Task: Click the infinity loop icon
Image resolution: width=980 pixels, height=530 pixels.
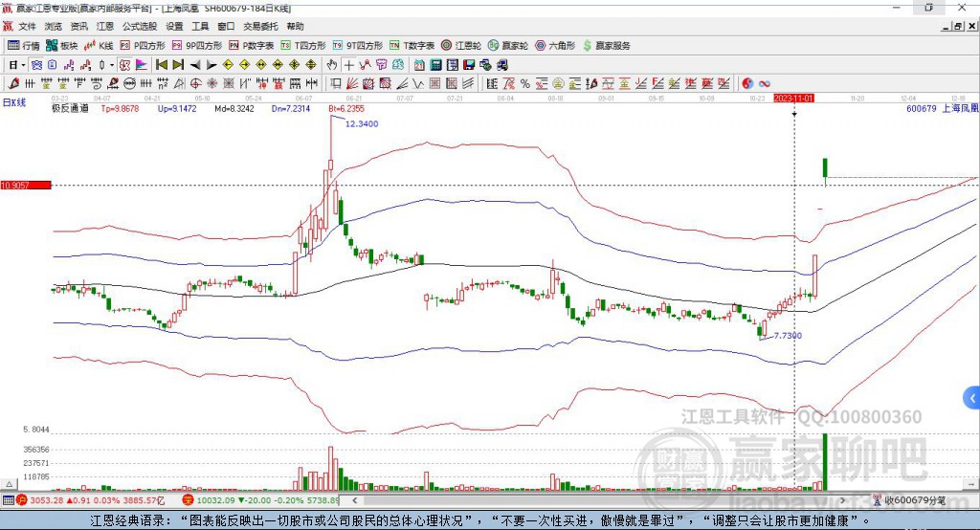Action: coord(765,84)
